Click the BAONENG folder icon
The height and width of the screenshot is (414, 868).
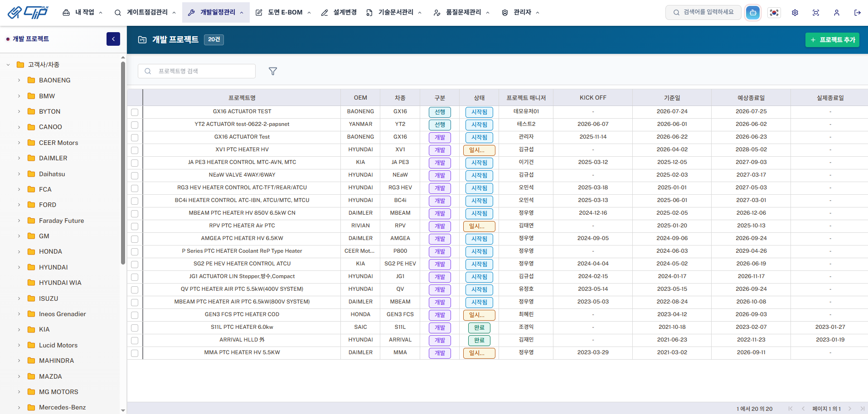pos(31,80)
